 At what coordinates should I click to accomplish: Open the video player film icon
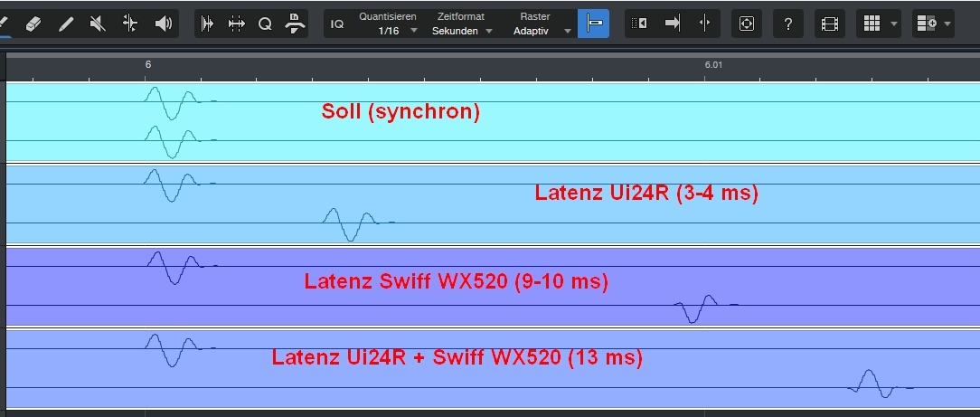click(829, 24)
